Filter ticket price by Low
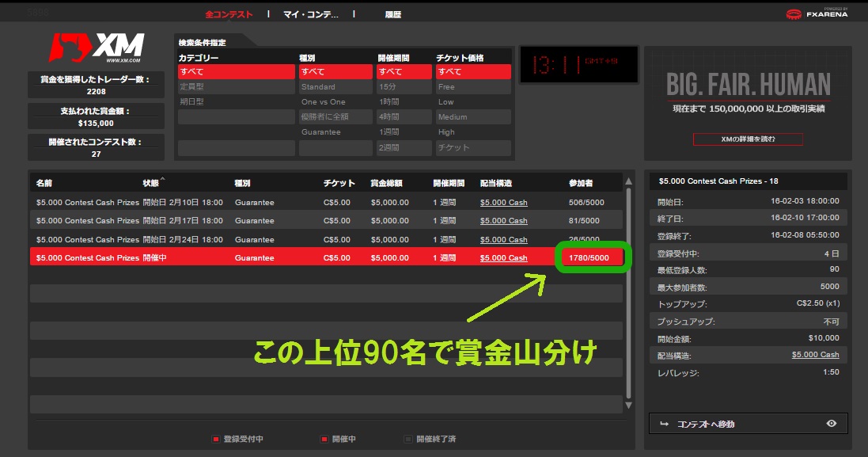Image resolution: width=868 pixels, height=457 pixels. pyautogui.click(x=473, y=102)
